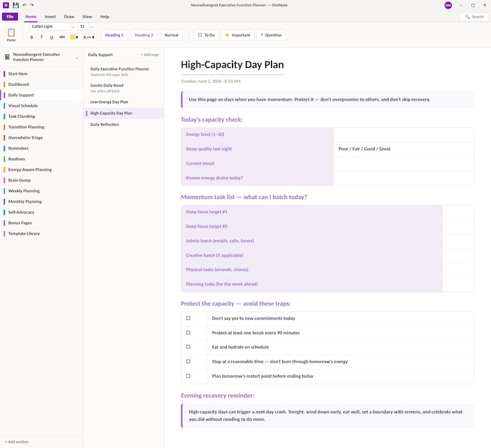The height and width of the screenshot is (448, 491).
Task: Click the Calibri Light font name field
Action: click(x=50, y=27)
